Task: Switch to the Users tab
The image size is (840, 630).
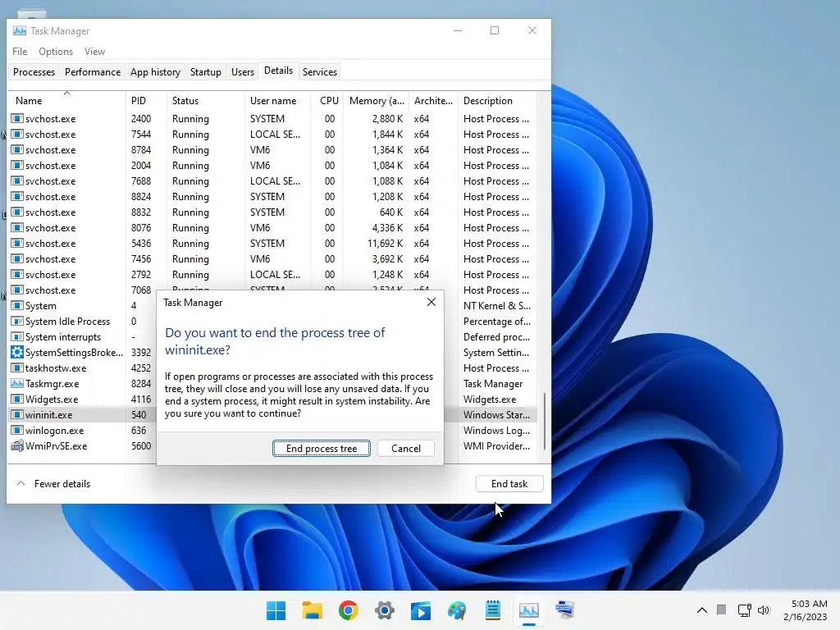Action: point(243,72)
